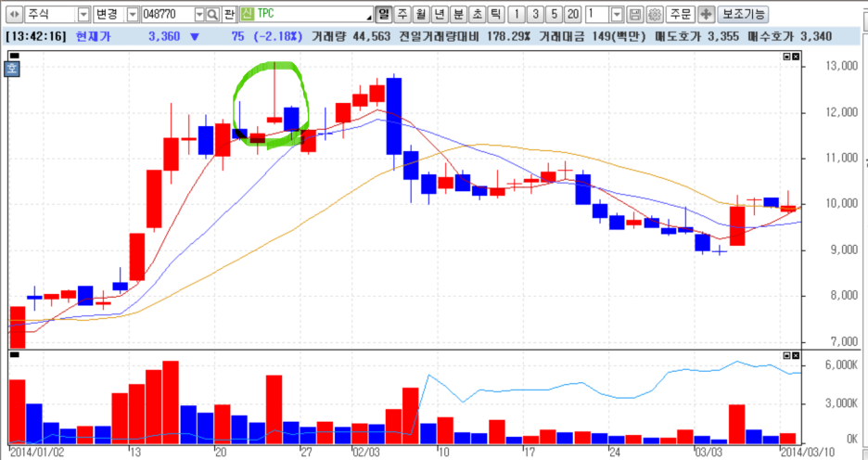Screen dimensions: 868x460
Task: Select the 분 minute chart period
Action: point(458,15)
